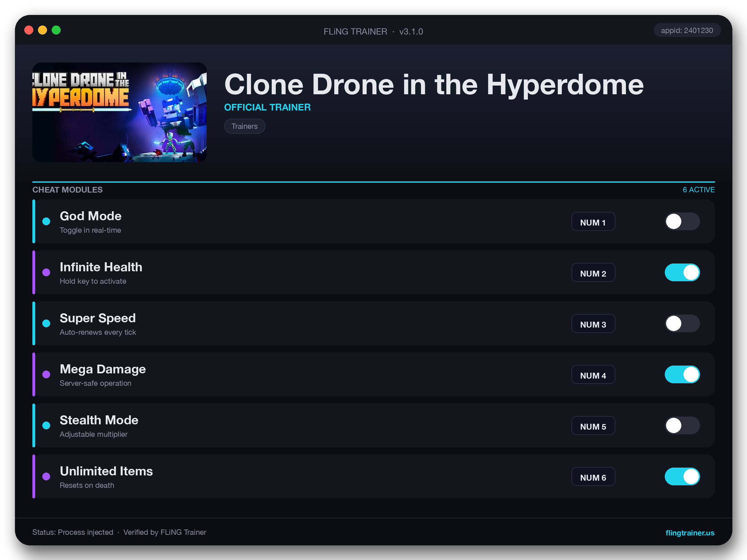747x560 pixels.
Task: Close the window with the red button
Action: tap(29, 30)
